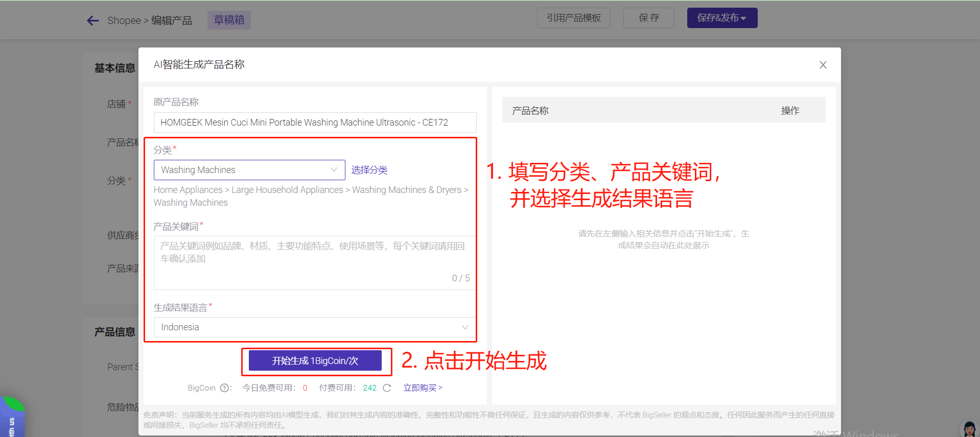Click the 产品名称 column header in results
The image size is (980, 437).
click(530, 110)
